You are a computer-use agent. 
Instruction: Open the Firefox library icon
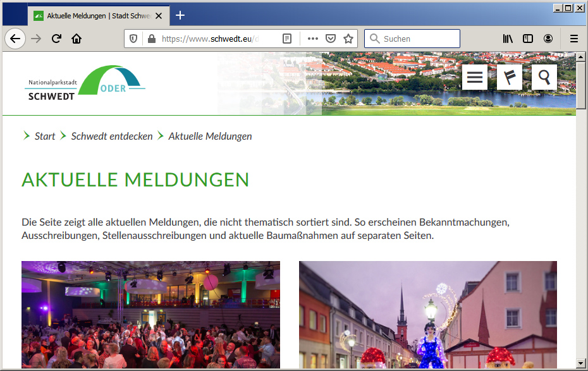(508, 39)
